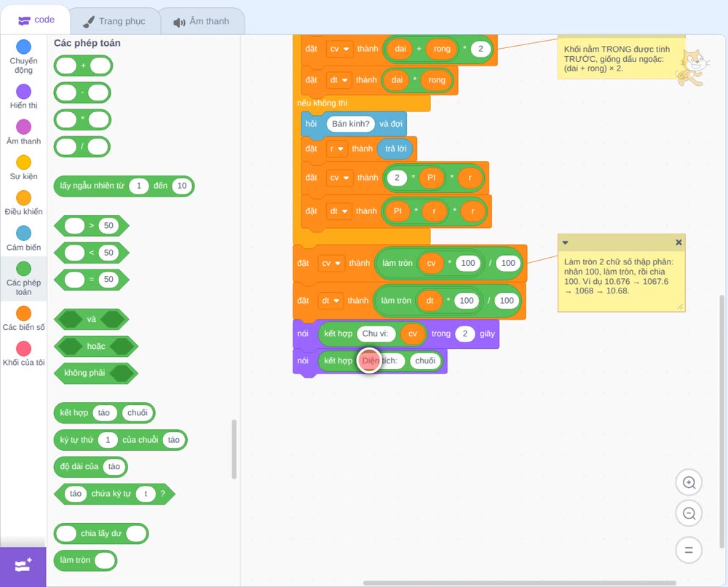Switch to the Trang phục tab
This screenshot has width=728, height=587.
point(114,21)
